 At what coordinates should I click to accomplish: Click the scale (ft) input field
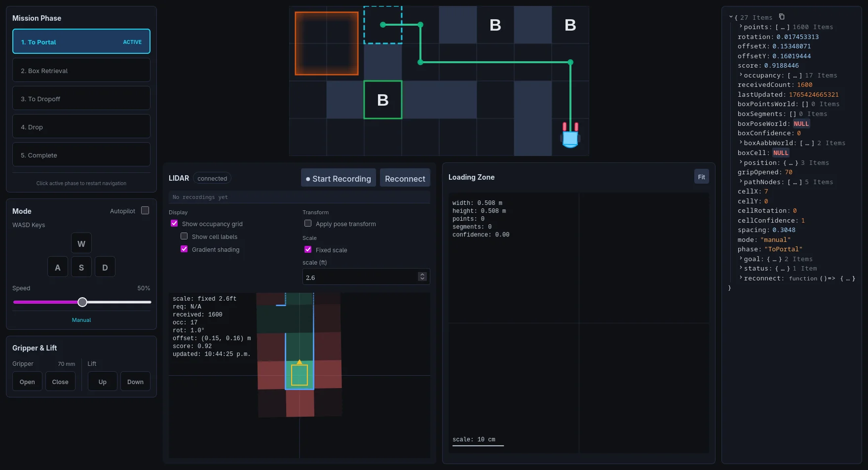[360, 277]
